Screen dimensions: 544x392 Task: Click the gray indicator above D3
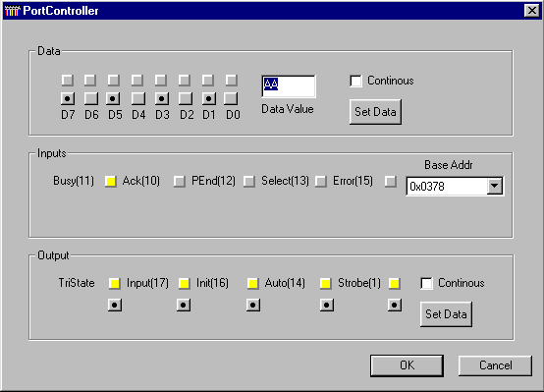(x=161, y=81)
